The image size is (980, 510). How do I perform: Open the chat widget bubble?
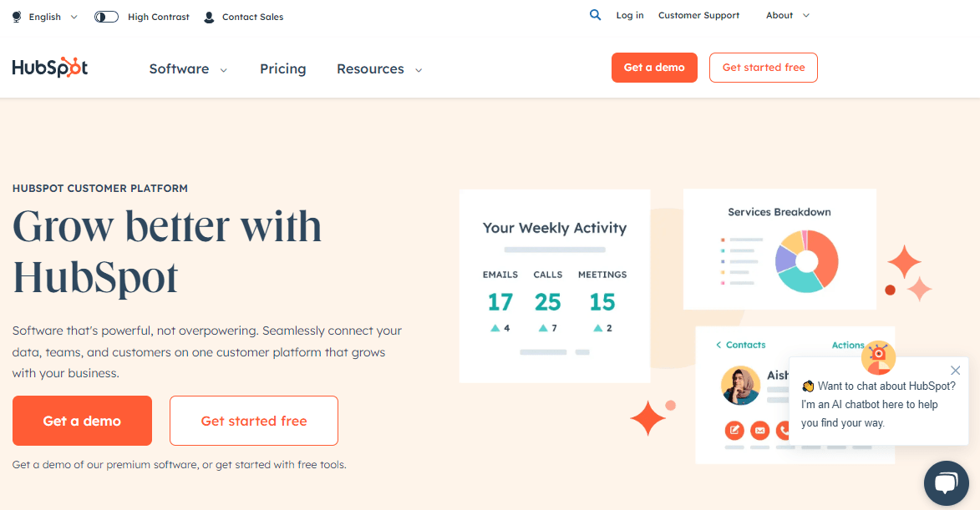(946, 483)
